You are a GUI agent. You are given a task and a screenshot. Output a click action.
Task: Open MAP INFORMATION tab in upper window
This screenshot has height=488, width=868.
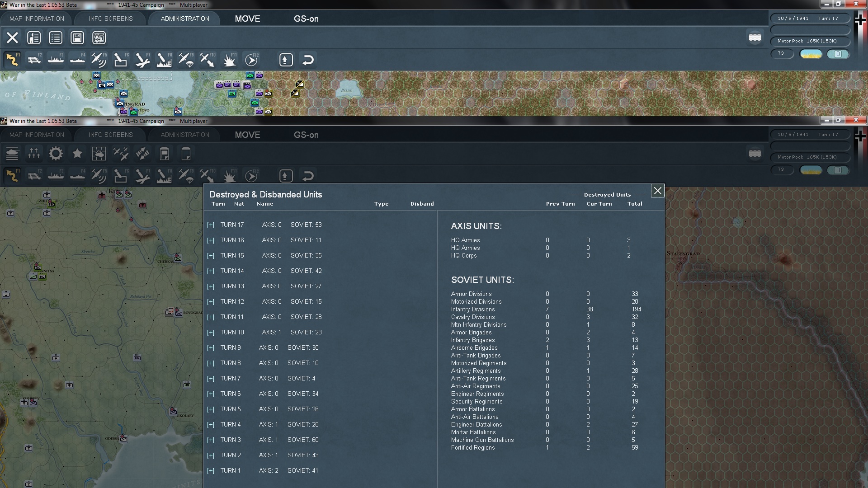click(x=37, y=19)
